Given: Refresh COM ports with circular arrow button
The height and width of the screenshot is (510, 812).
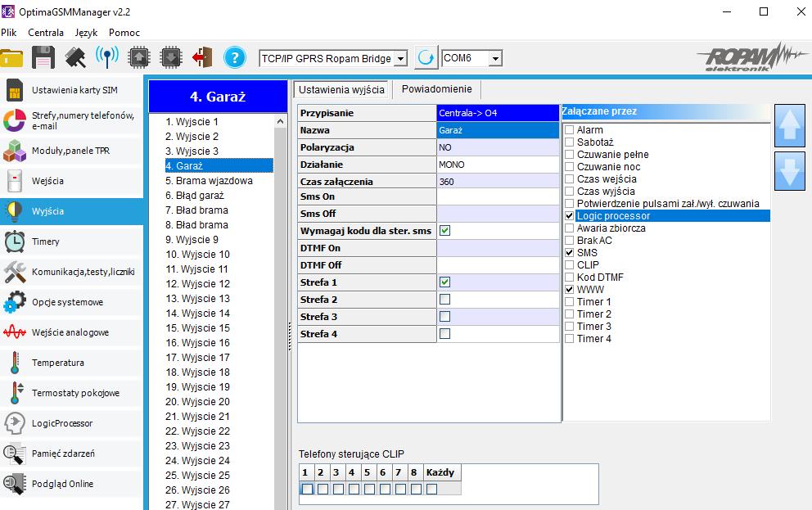Looking at the screenshot, I should [426, 57].
